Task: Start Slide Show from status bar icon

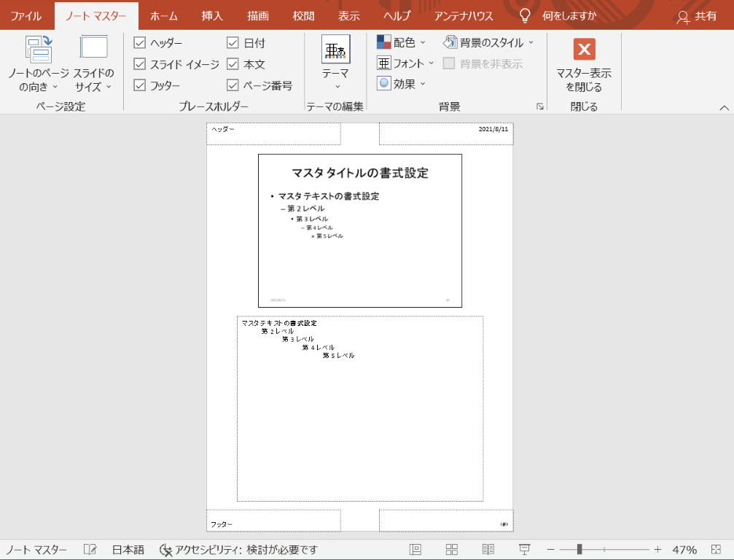Action: 524,550
